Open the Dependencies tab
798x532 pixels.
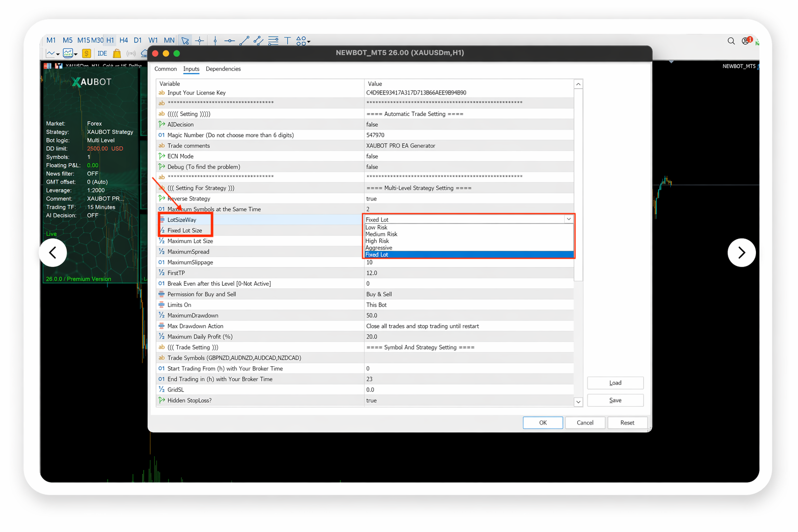[x=223, y=69]
